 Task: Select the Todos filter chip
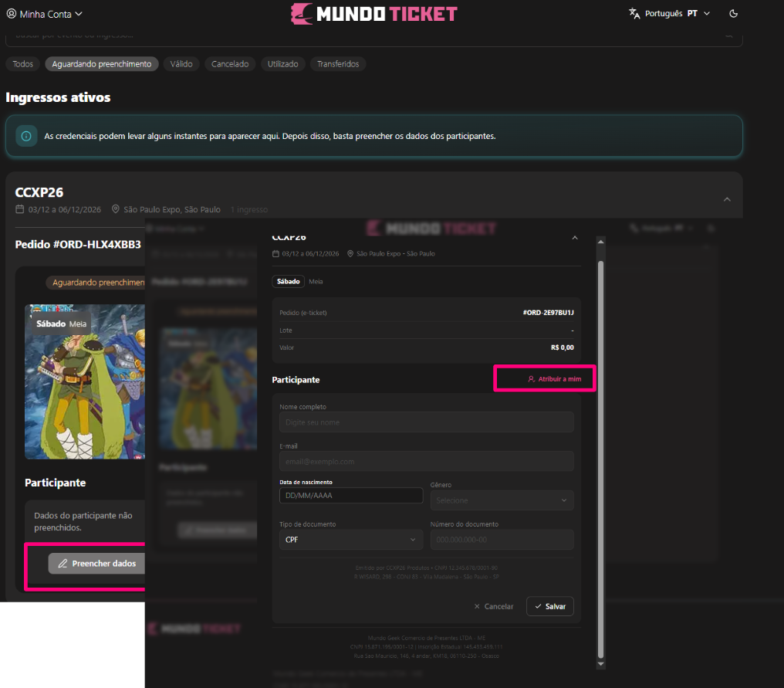coord(22,64)
